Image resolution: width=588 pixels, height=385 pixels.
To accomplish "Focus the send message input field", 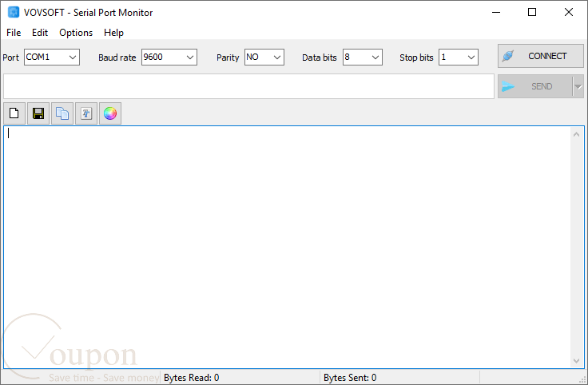I will (248, 86).
